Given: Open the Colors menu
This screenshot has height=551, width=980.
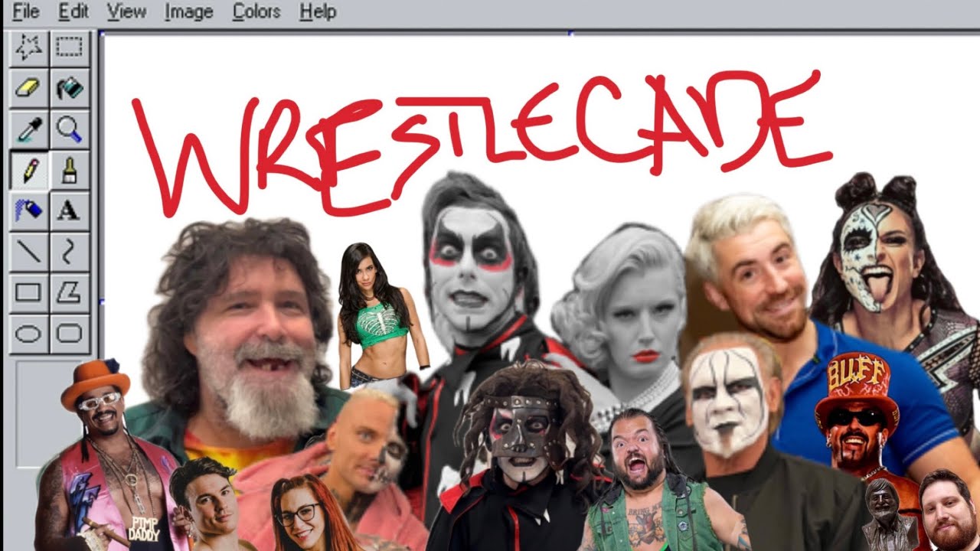Looking at the screenshot, I should pos(256,11).
